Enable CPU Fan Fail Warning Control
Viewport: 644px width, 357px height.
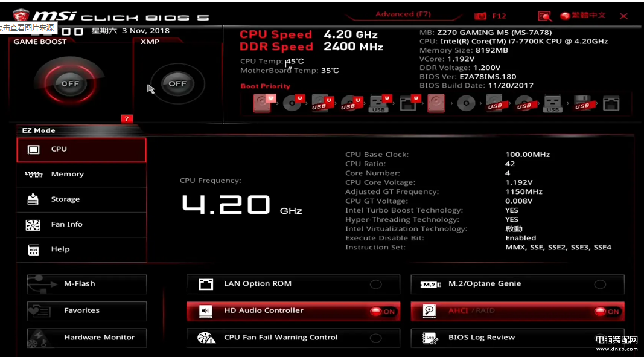point(293,338)
